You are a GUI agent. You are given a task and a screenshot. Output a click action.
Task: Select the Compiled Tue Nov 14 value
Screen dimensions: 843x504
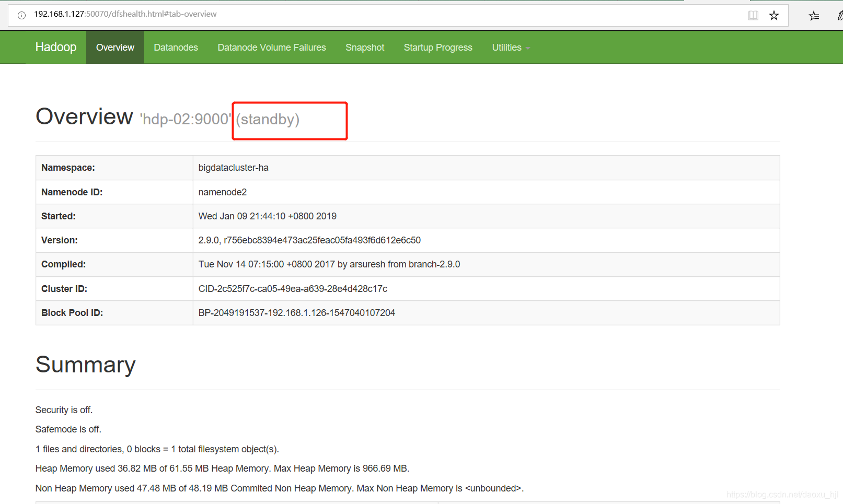329,264
